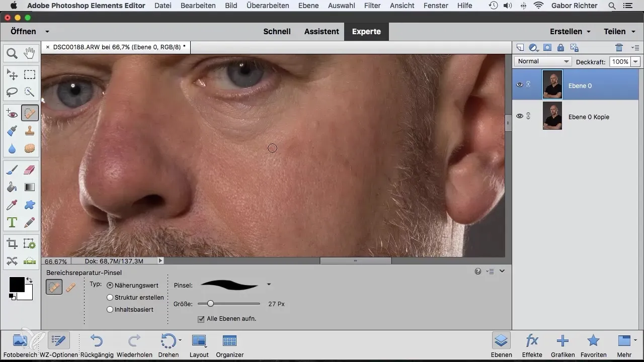This screenshot has height=362, width=644.
Task: Open the Fotobereich photo bin
Action: point(20,346)
